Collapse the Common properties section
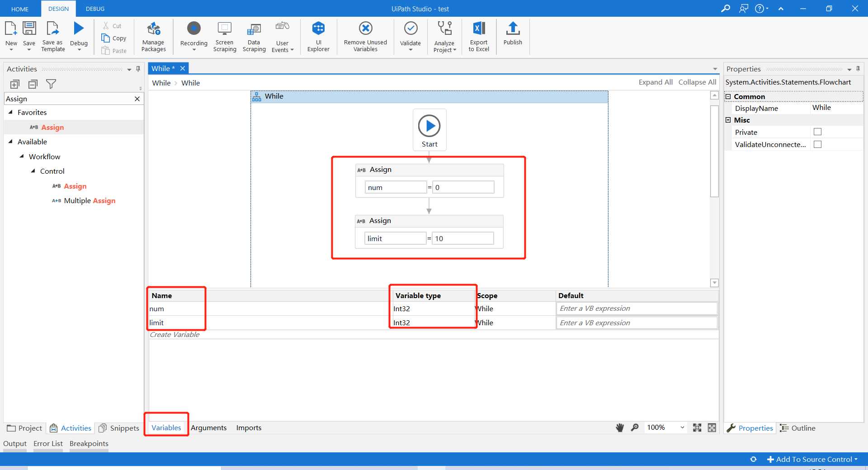 728,96
